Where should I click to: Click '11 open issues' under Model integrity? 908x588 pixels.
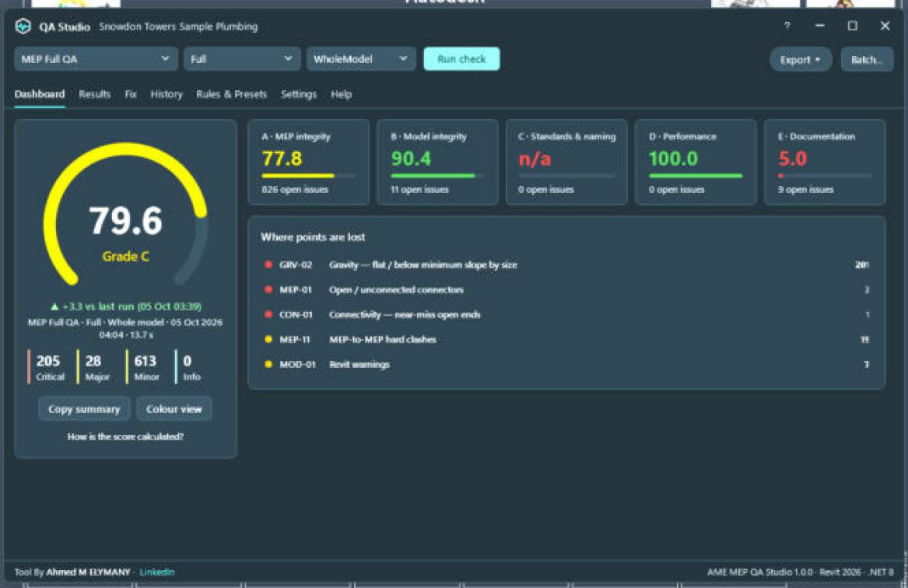click(x=420, y=190)
